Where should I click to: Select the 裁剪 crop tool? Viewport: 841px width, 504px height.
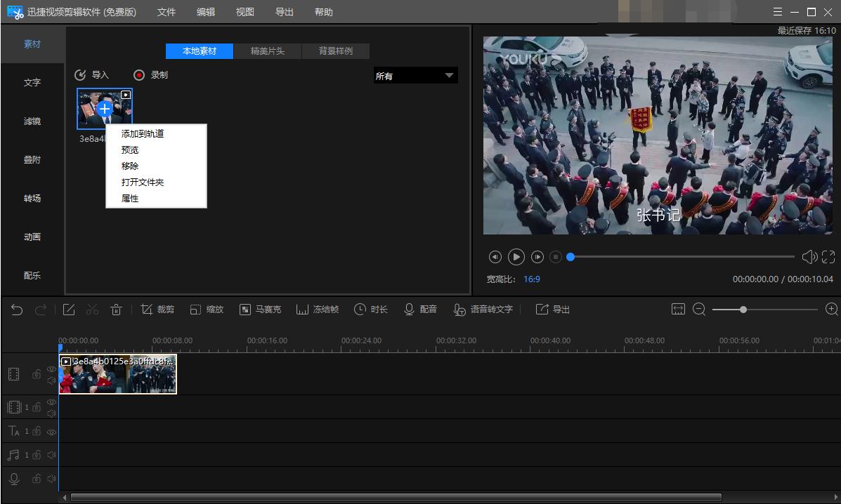[x=157, y=310]
